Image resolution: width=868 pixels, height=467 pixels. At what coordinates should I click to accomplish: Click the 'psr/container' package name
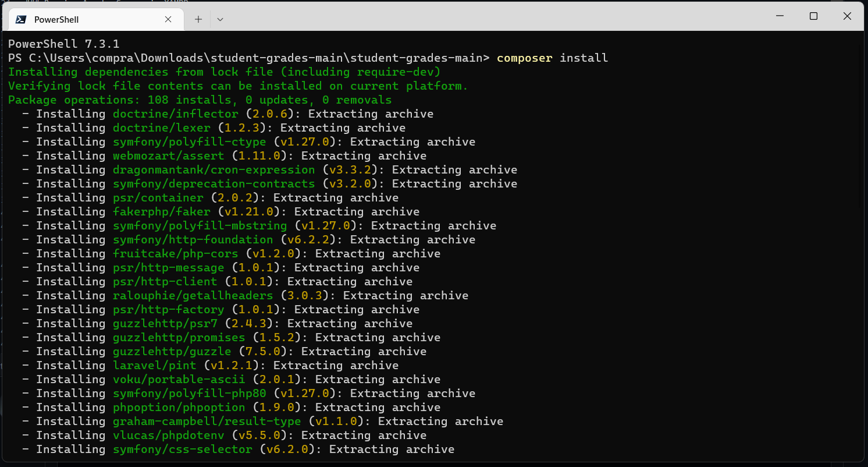click(x=158, y=197)
